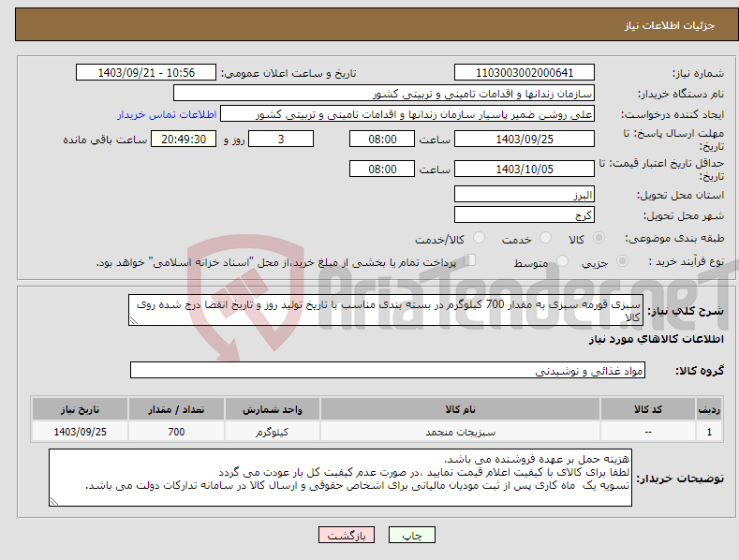This screenshot has width=739, height=560.
Task: Open اطلاعات تماس خریدار link
Action: pos(167,114)
